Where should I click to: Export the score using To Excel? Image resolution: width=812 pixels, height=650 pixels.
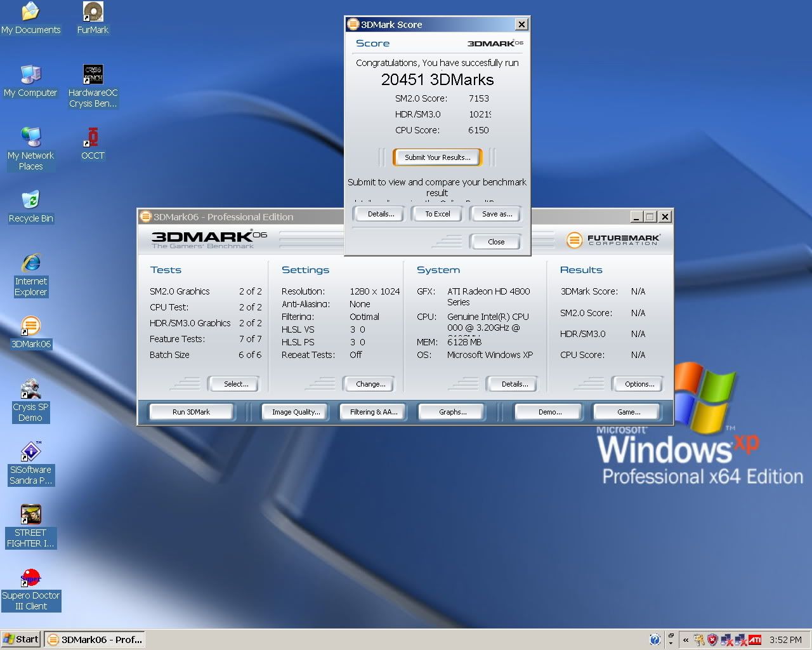[x=438, y=215]
